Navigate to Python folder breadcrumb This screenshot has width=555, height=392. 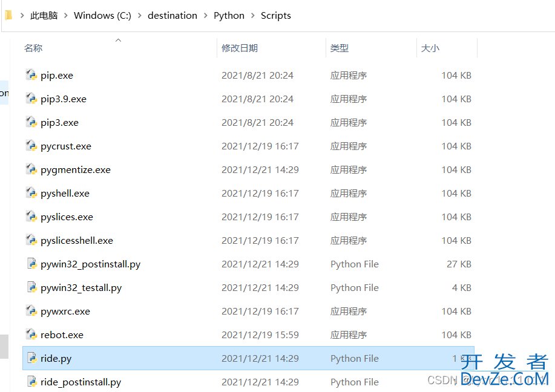229,16
